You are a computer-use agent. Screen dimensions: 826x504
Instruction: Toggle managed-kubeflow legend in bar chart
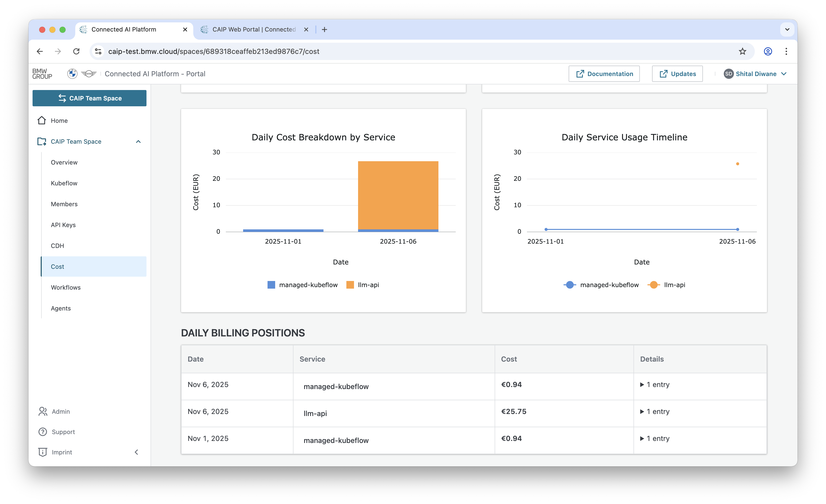302,285
